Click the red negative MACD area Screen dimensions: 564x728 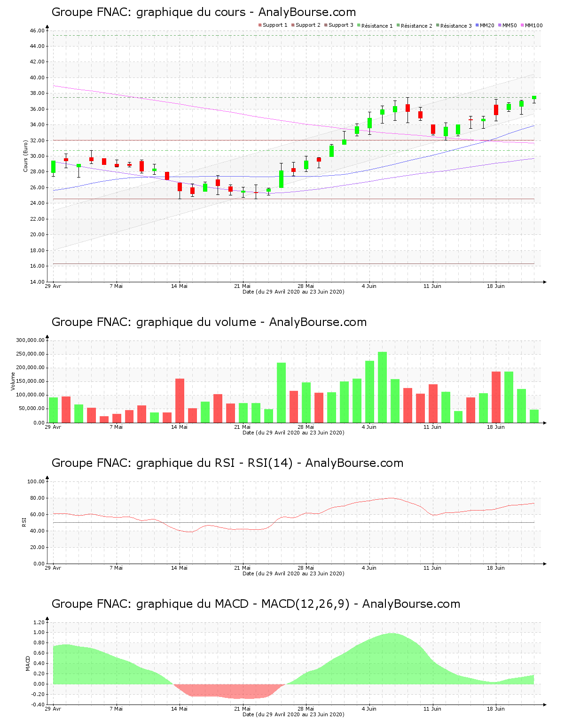click(230, 691)
